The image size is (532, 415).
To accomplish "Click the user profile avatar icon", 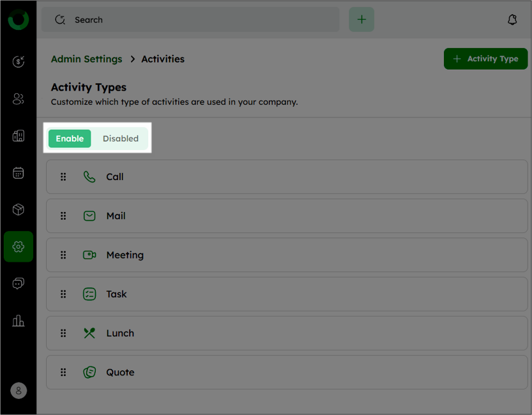I will pyautogui.click(x=19, y=391).
